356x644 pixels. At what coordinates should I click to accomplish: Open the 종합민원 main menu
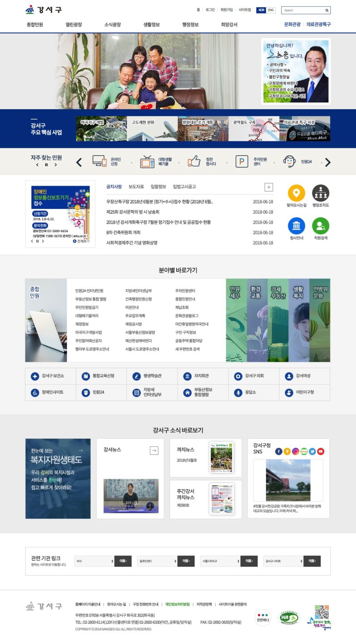[x=35, y=25]
